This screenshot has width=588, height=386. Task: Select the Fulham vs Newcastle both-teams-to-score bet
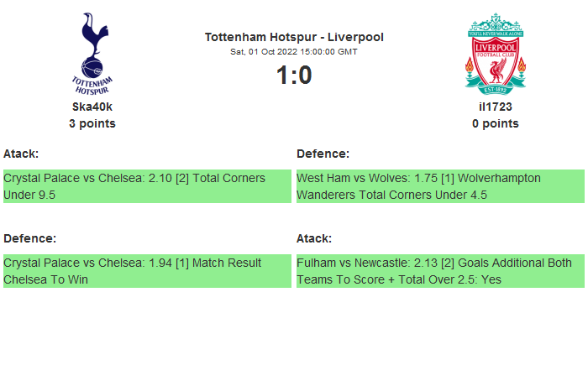(x=440, y=271)
